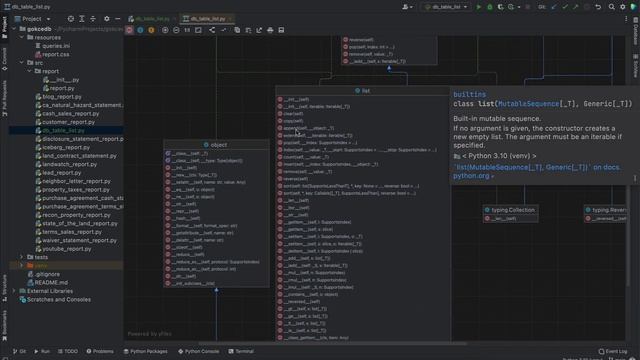Open the db_table_list run configuration dropdown

[445, 7]
